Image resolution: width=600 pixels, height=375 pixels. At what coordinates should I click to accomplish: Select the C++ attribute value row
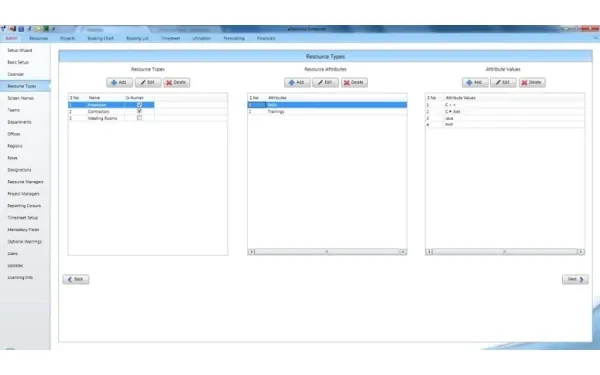pos(505,104)
